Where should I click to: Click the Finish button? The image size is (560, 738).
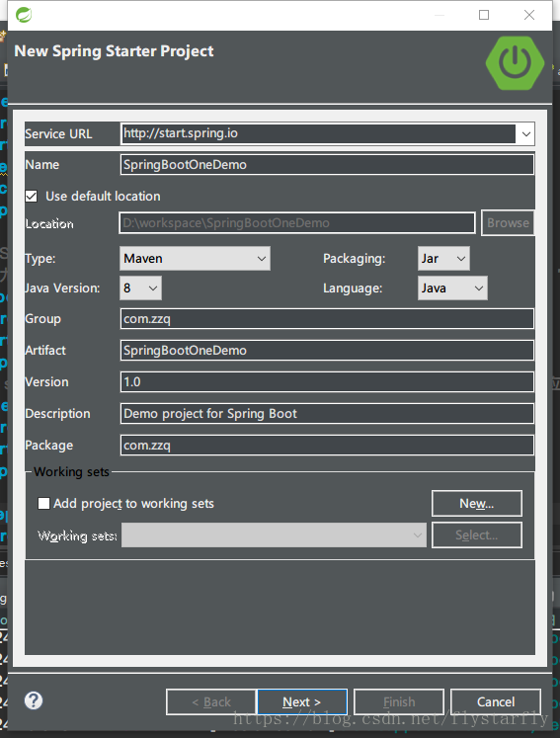(x=399, y=701)
